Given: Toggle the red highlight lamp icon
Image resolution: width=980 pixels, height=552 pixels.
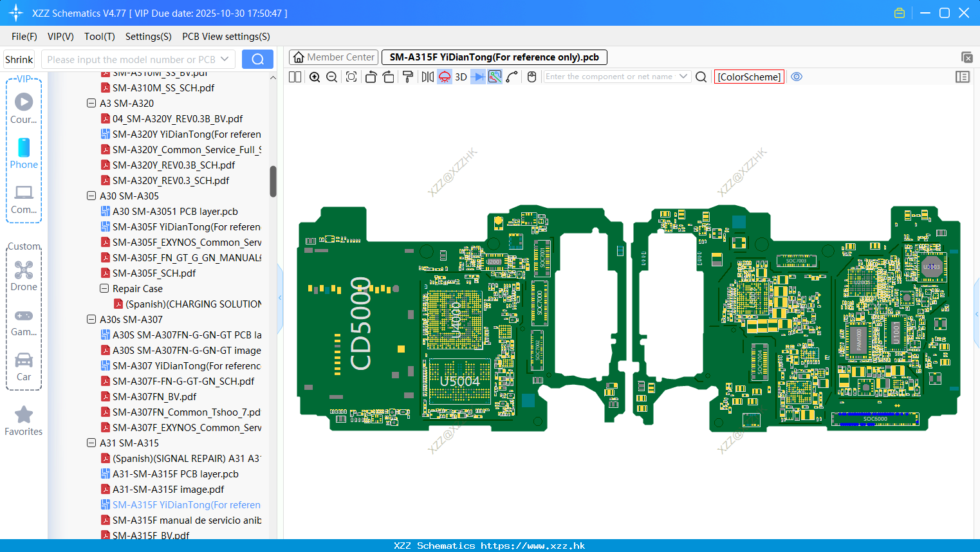Looking at the screenshot, I should pyautogui.click(x=445, y=77).
